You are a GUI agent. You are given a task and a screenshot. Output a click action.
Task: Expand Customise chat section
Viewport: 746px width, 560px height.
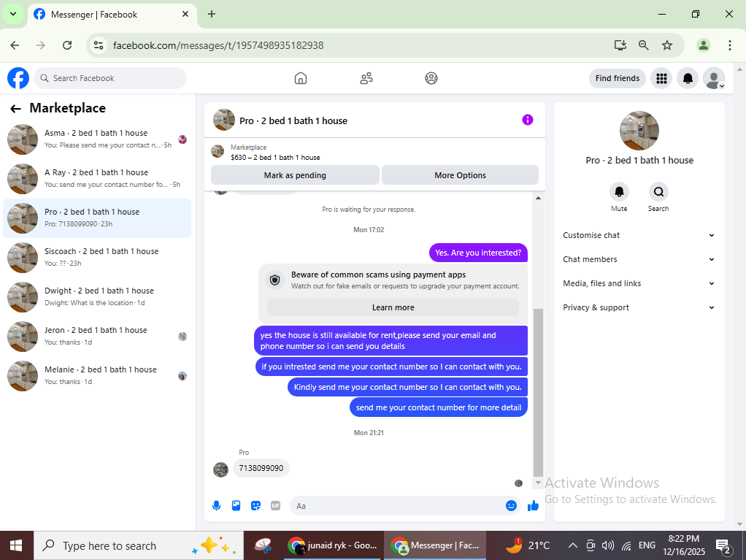tap(639, 235)
